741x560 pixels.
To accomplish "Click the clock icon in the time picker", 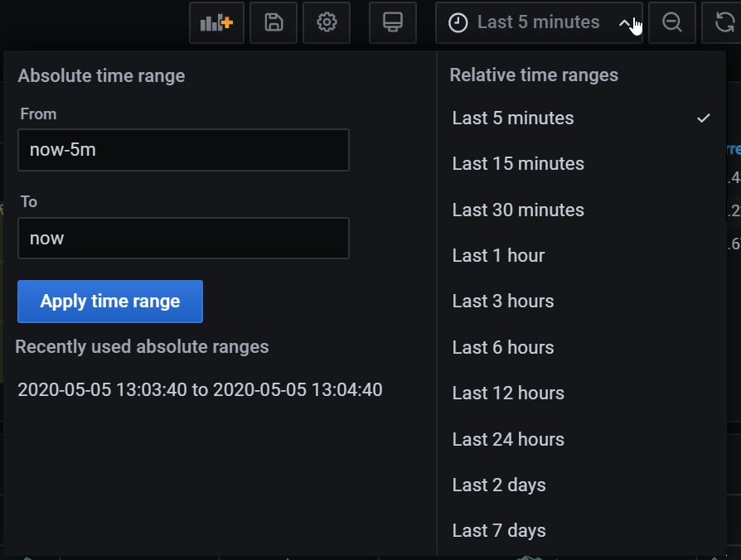I will tap(458, 22).
